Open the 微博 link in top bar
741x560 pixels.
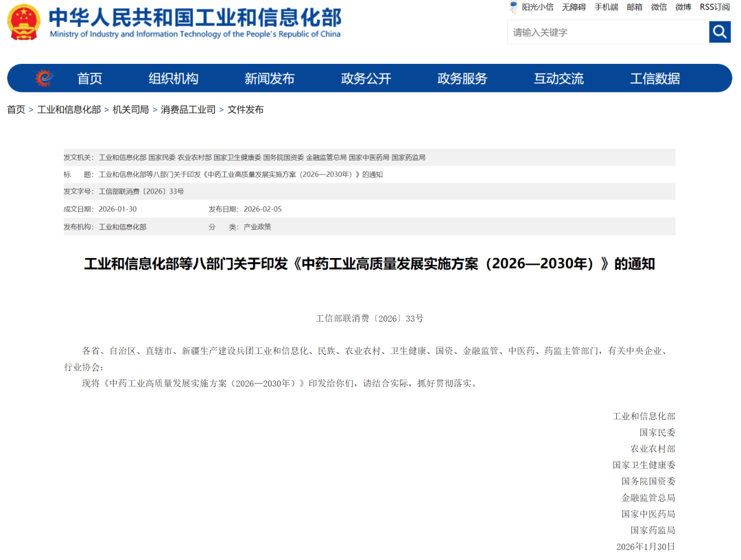coord(683,7)
